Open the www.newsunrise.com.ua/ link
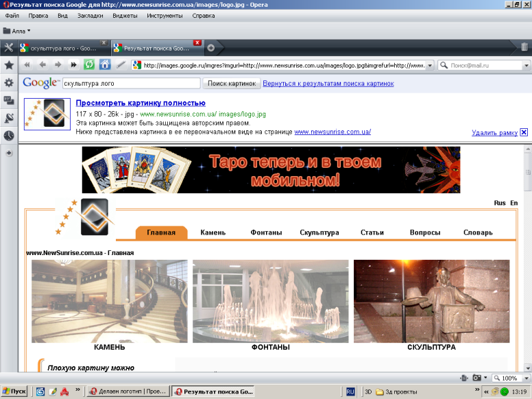The height and width of the screenshot is (399, 532). [332, 132]
